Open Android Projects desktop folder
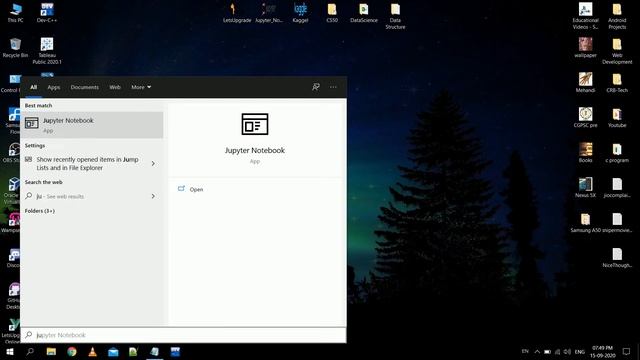This screenshot has height=360, width=640. click(617, 16)
